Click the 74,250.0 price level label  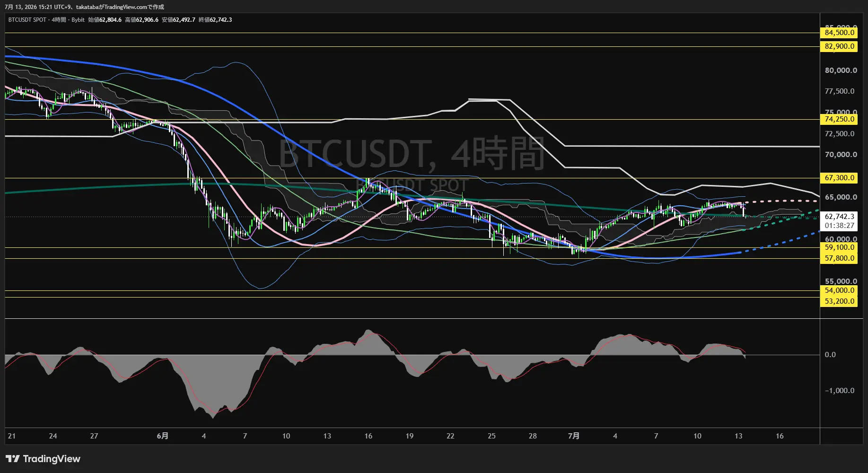coord(839,119)
